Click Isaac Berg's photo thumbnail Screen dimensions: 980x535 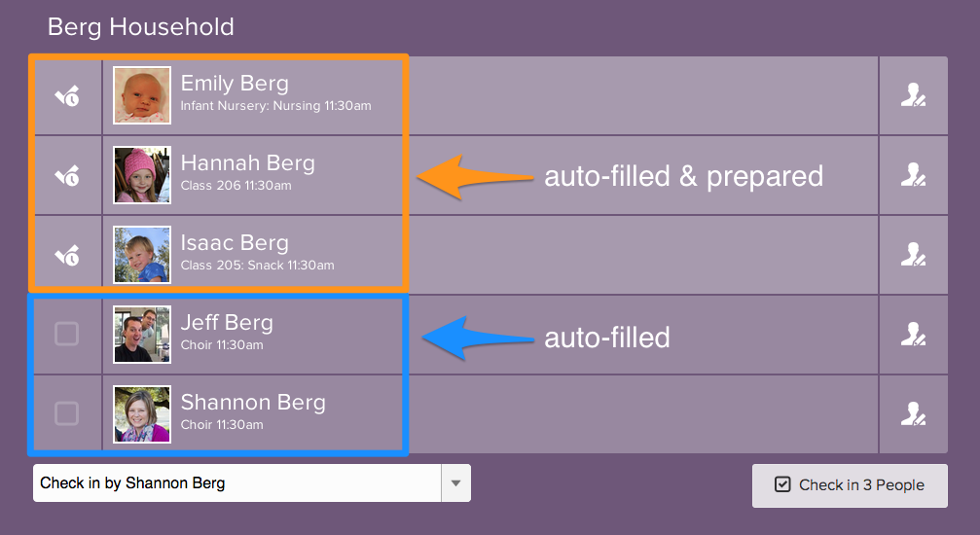(142, 255)
